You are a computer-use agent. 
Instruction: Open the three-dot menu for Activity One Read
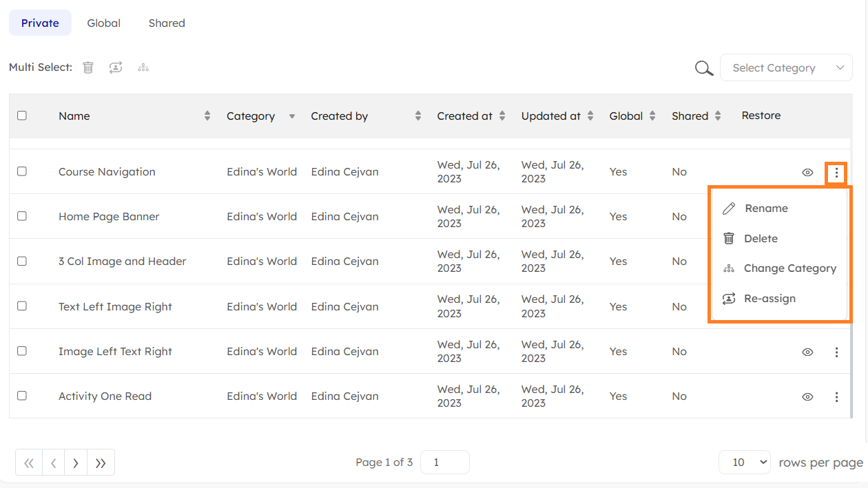coord(836,397)
